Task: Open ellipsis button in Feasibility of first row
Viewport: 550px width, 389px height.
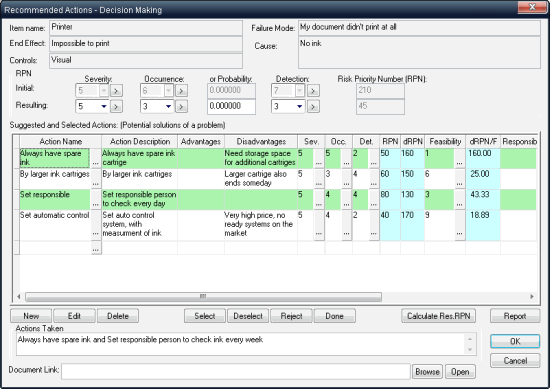Action: [460, 159]
